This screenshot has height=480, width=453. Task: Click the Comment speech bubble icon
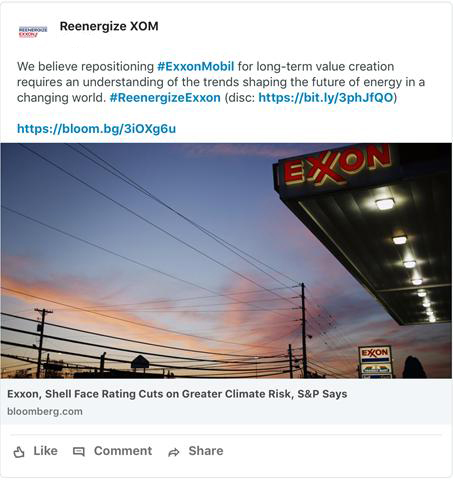point(79,452)
